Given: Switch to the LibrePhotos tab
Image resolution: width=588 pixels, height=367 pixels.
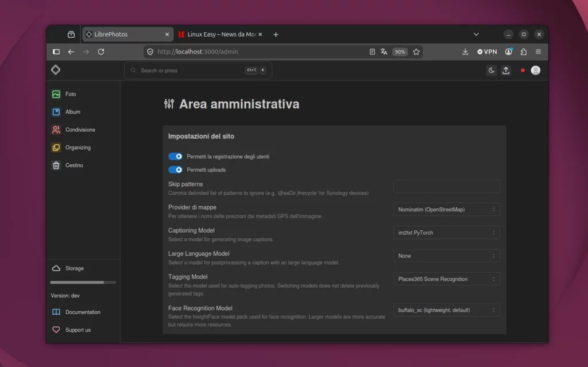Looking at the screenshot, I should [127, 34].
